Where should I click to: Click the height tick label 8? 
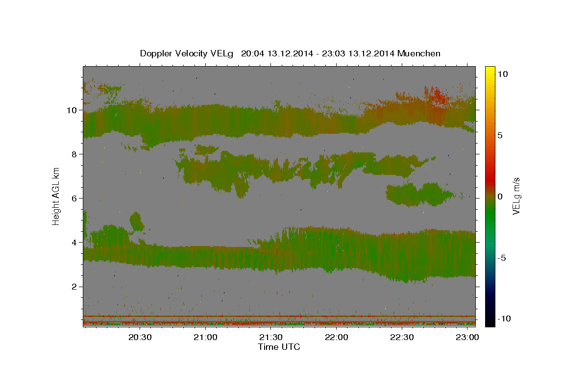tap(74, 154)
